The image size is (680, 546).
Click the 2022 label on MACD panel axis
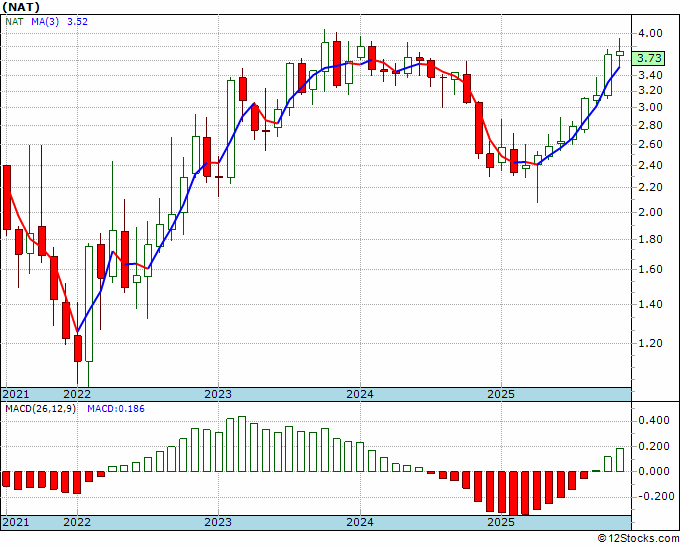tap(77, 522)
